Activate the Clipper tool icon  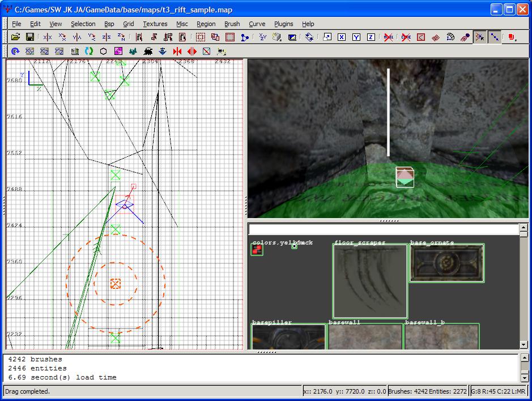pyautogui.click(x=245, y=37)
